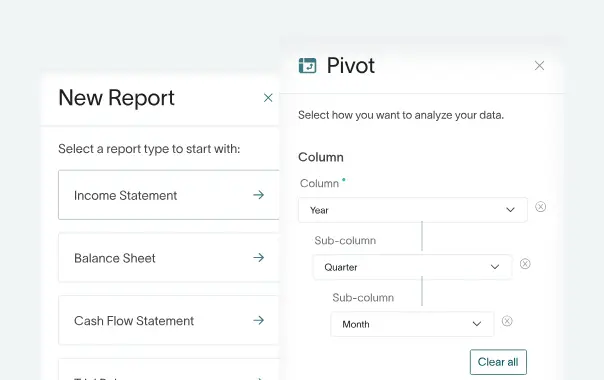Click the 'Select how you want to analyze your data.' text
This screenshot has height=380, width=604.
click(401, 115)
